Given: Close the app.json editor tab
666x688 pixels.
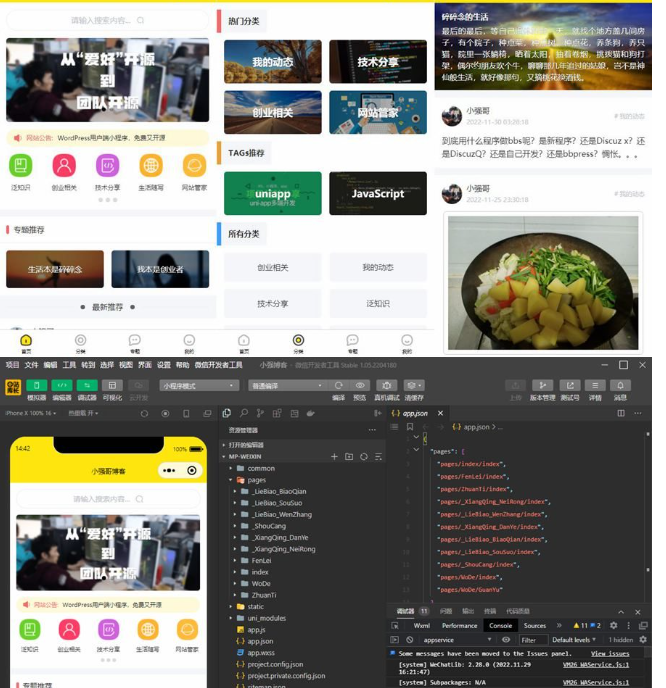Looking at the screenshot, I should (x=440, y=413).
